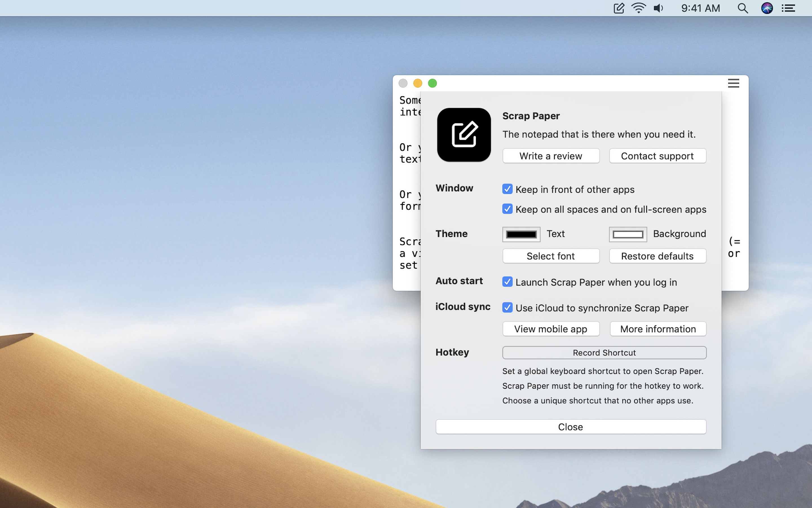Click Write a review button

coord(551,156)
